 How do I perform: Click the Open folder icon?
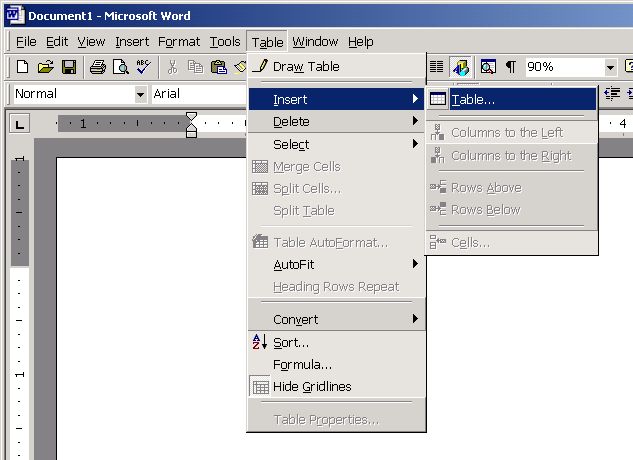point(45,67)
